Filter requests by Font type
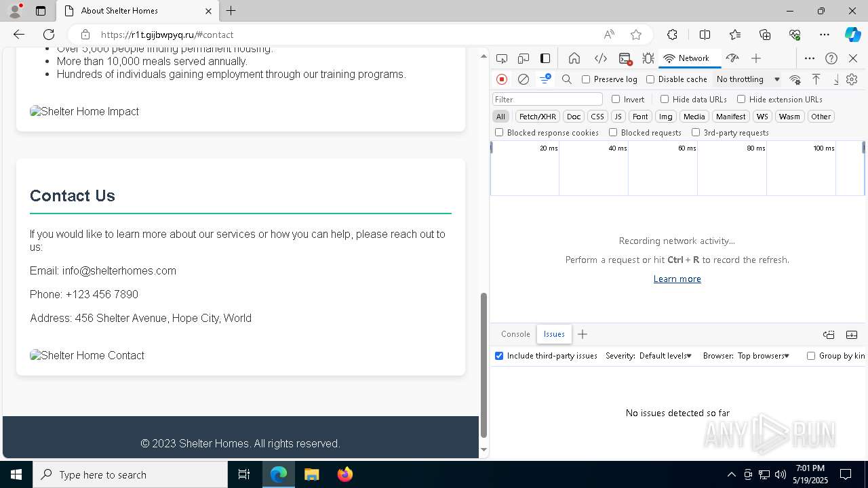The width and height of the screenshot is (868, 488). click(x=640, y=117)
